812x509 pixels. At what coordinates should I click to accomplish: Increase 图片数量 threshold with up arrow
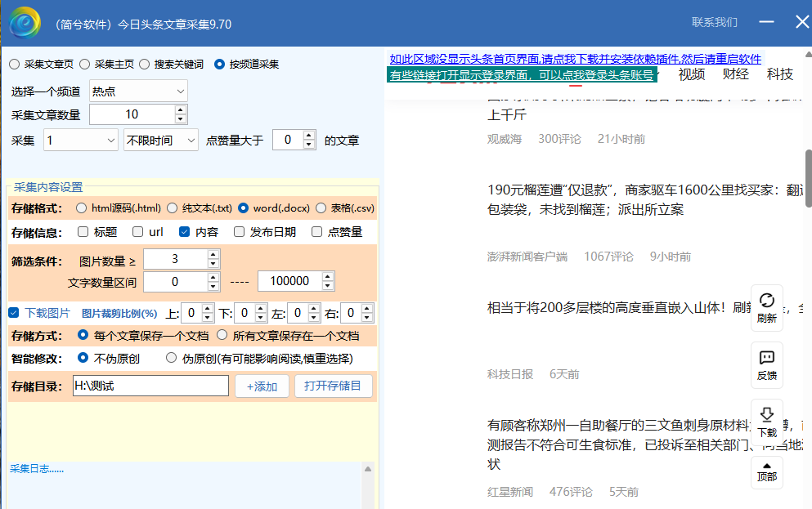click(x=213, y=254)
